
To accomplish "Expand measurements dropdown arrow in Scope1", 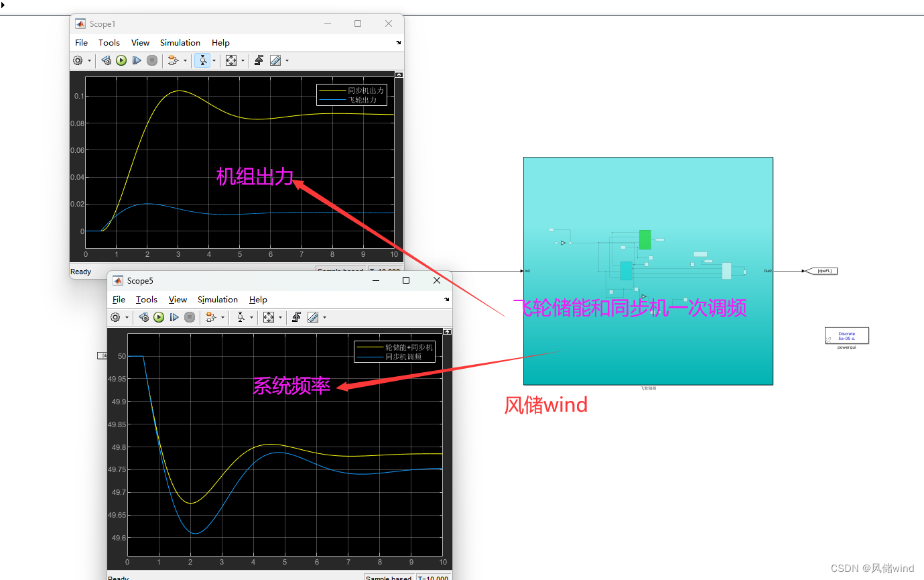I will [x=287, y=61].
